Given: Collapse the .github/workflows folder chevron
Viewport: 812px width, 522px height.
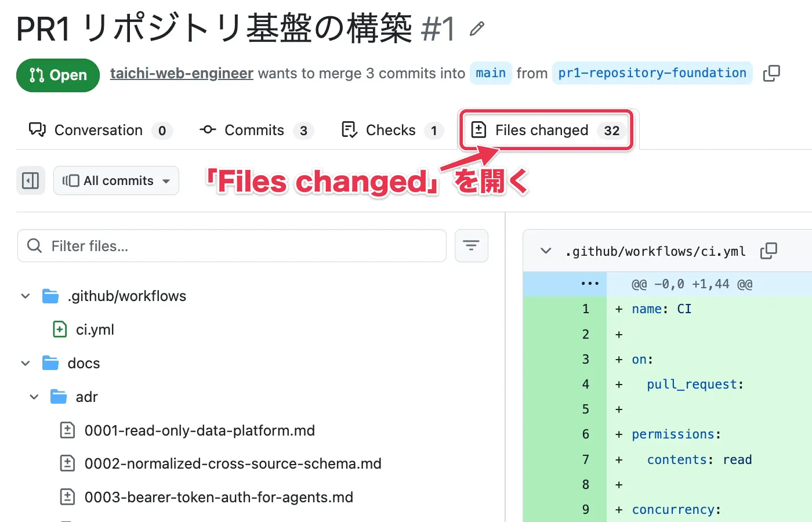Looking at the screenshot, I should coord(26,296).
